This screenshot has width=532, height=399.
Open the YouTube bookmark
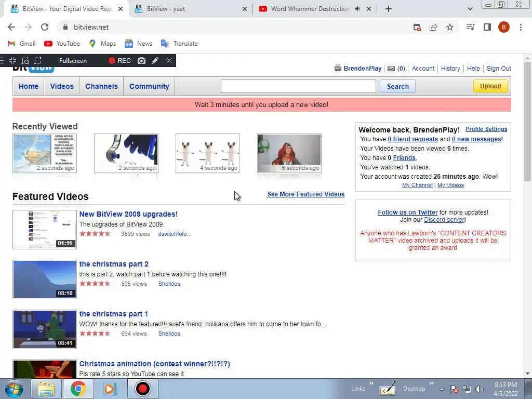pos(62,44)
